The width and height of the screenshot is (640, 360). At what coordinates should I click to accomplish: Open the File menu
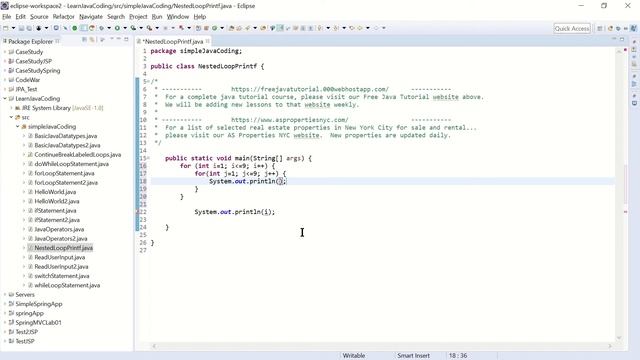click(7, 17)
